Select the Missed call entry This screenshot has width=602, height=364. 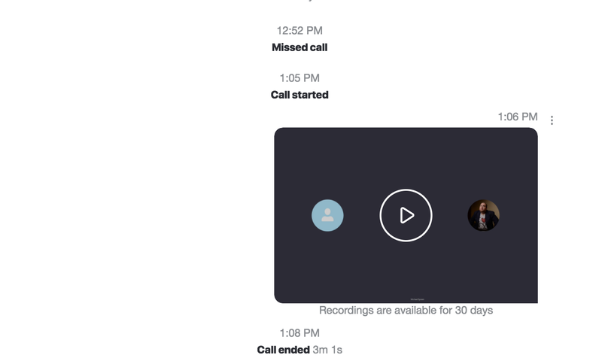point(299,47)
